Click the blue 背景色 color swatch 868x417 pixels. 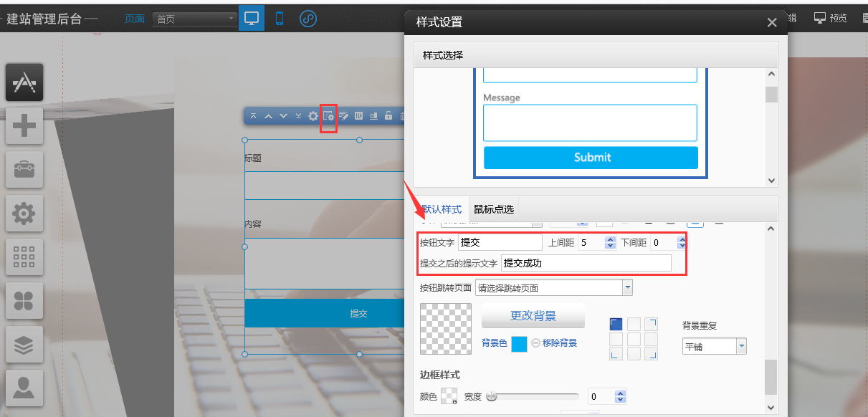(519, 344)
